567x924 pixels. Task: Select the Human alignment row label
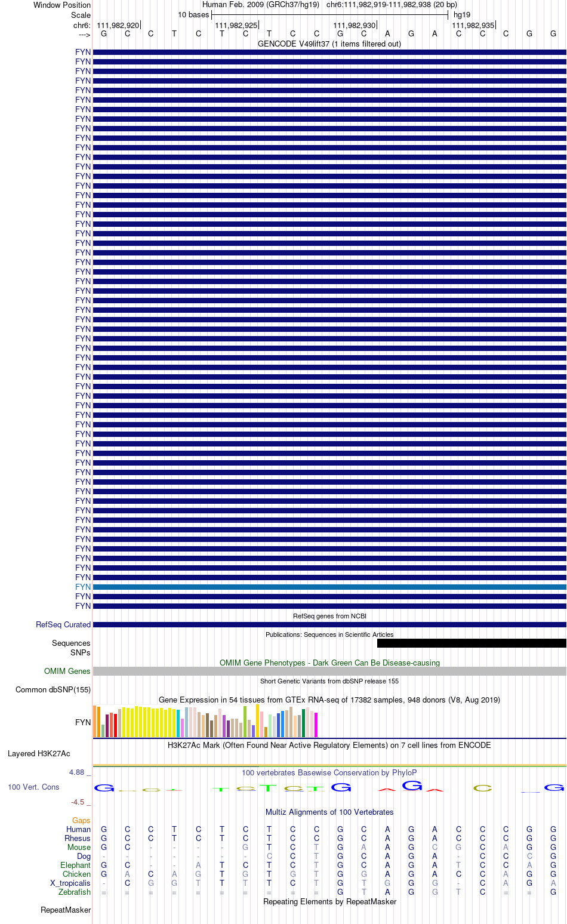tap(79, 829)
